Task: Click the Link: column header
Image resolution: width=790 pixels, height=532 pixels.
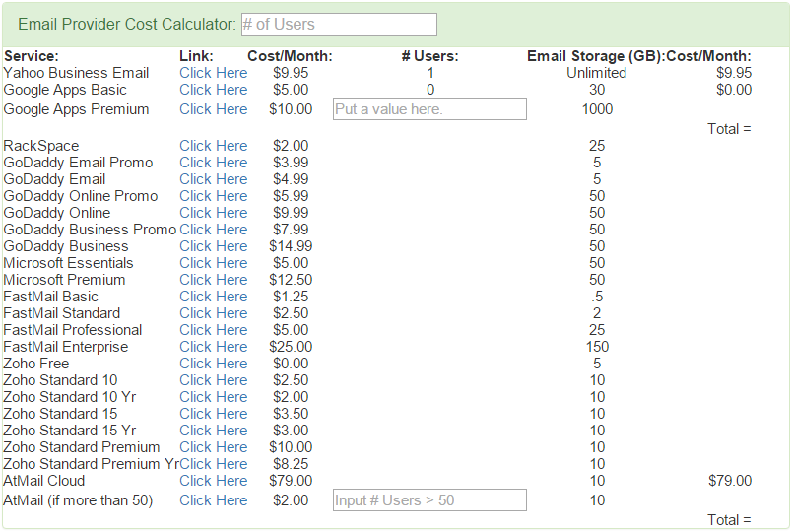Action: 196,56
